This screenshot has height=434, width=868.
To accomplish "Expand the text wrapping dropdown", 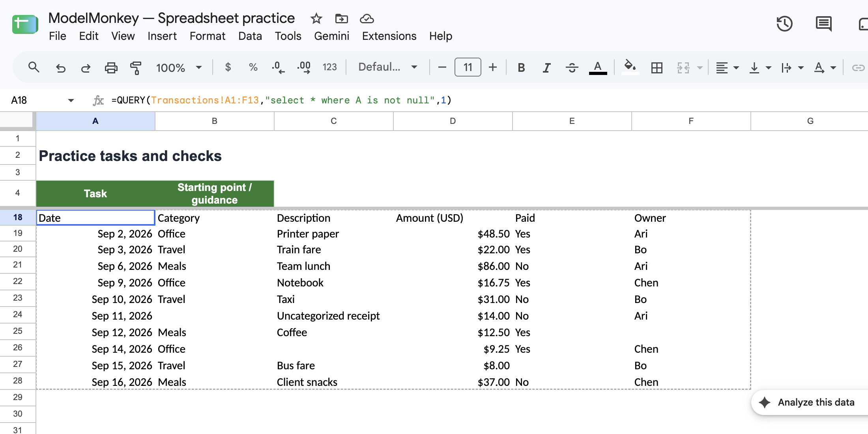I will [801, 68].
